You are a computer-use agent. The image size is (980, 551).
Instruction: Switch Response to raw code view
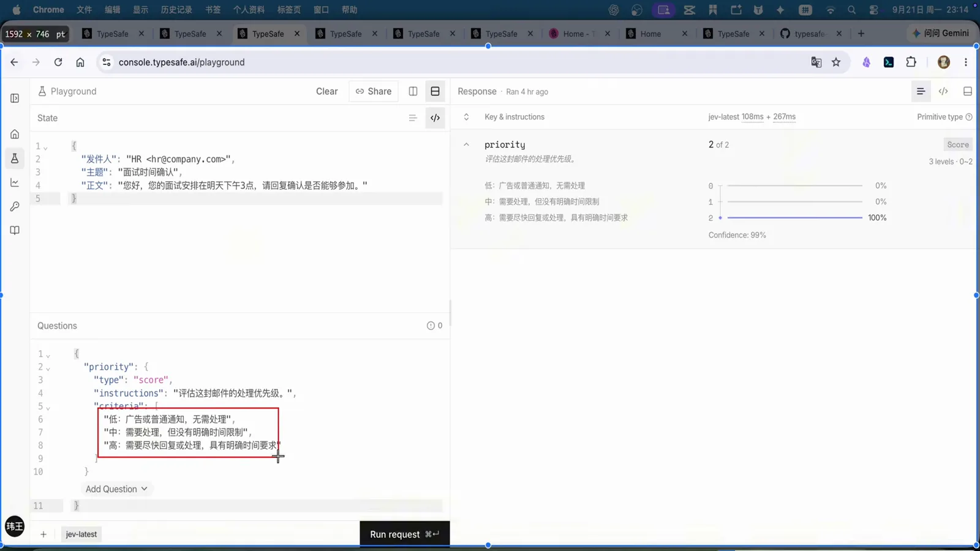(943, 91)
